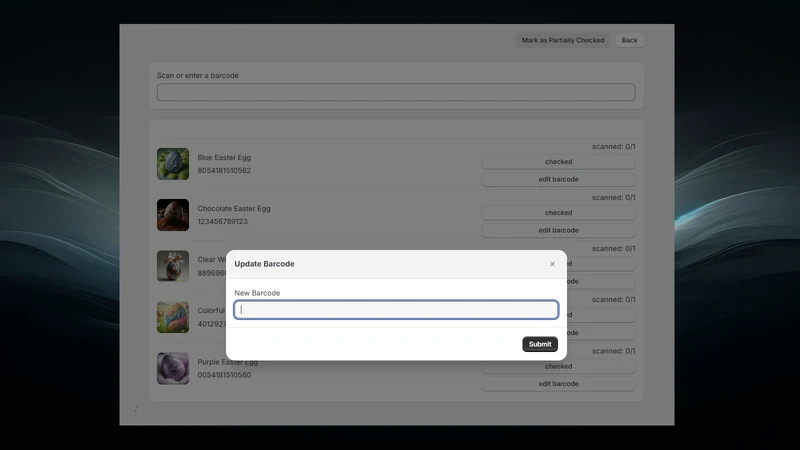Image resolution: width=800 pixels, height=450 pixels.
Task: Open the Blue Easter Egg thumbnail
Action: [x=173, y=164]
